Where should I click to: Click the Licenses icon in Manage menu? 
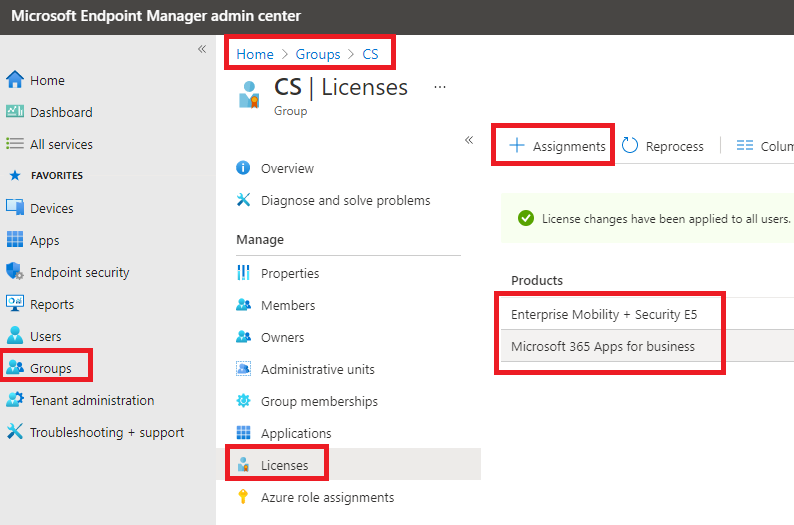click(243, 464)
